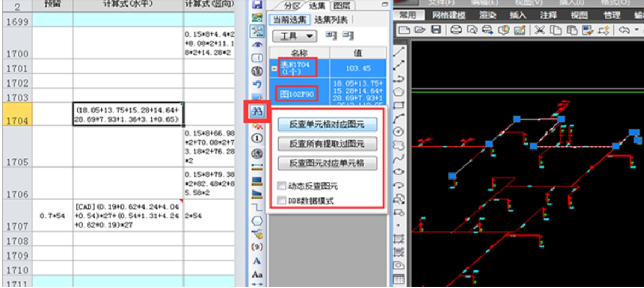
Task: Click the printer icon in CAD toolbar
Action: pyautogui.click(x=456, y=30)
